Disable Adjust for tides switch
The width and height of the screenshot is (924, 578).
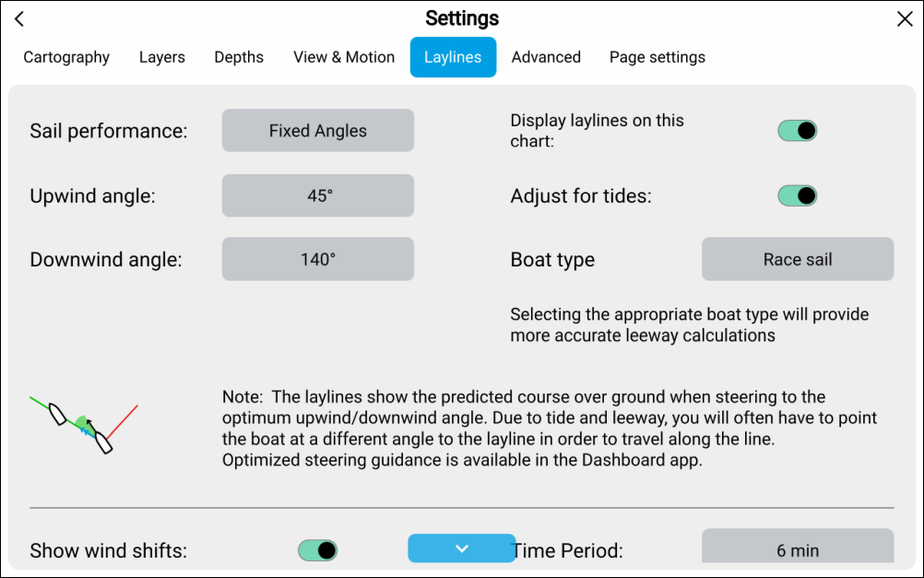pyautogui.click(x=798, y=195)
